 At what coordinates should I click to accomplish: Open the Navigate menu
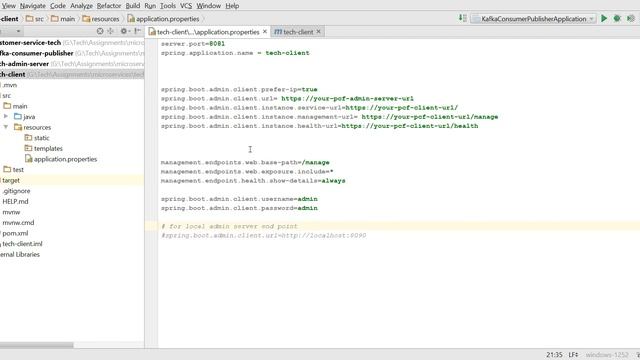click(33, 6)
